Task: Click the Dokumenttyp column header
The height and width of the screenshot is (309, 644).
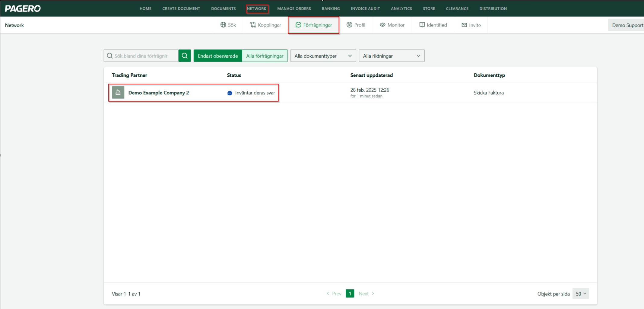Action: [x=489, y=75]
